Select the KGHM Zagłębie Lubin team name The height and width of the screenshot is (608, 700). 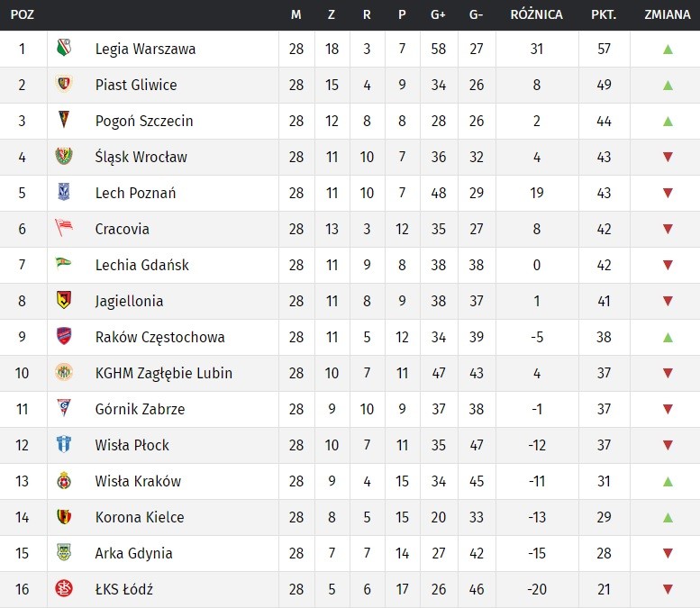pos(164,373)
